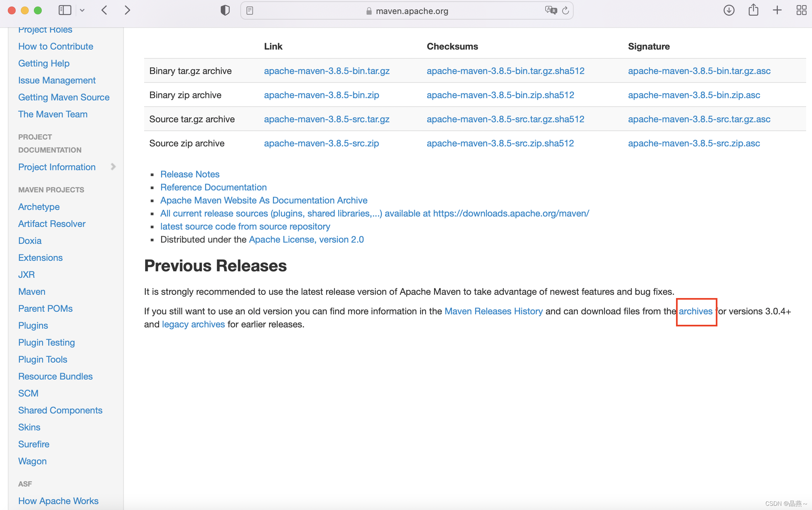Show tab overview grid

801,10
